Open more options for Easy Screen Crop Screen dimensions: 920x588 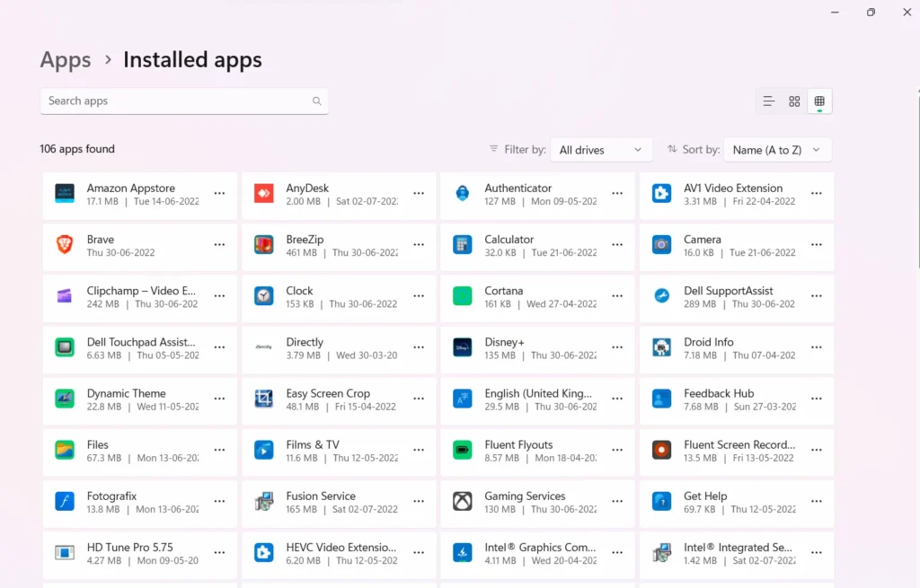pos(419,399)
